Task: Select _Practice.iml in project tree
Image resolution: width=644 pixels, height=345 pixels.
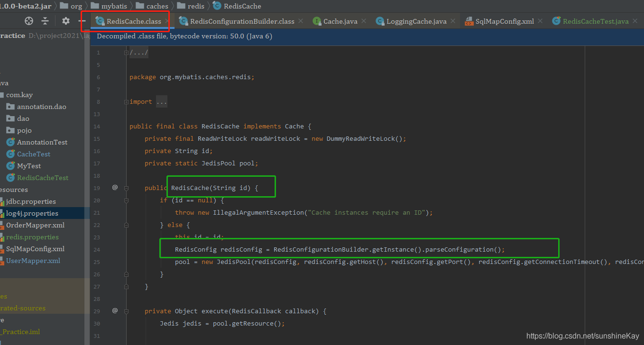Action: 20,332
